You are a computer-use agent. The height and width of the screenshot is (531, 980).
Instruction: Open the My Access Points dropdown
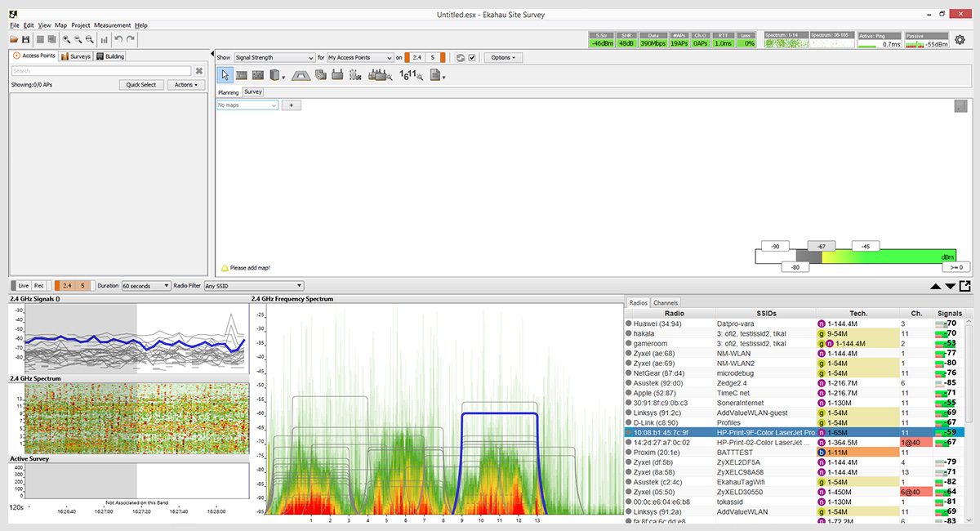(x=360, y=58)
